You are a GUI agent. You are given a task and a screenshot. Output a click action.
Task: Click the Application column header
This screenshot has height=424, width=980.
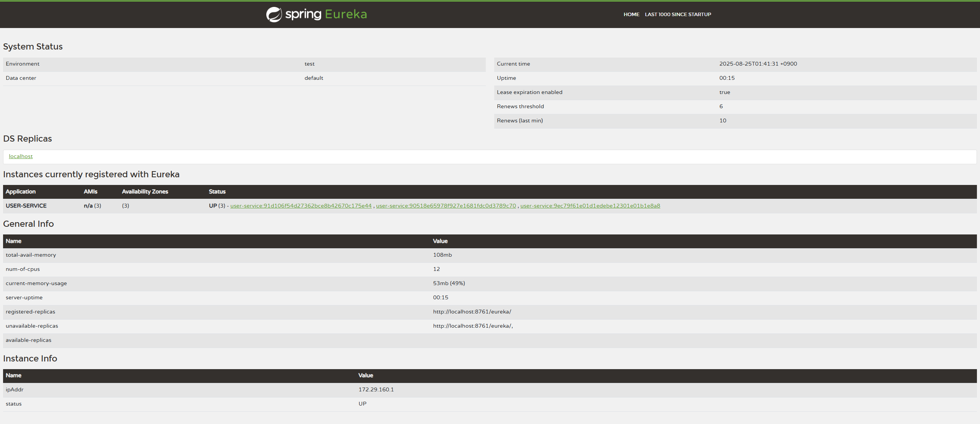pos(21,191)
